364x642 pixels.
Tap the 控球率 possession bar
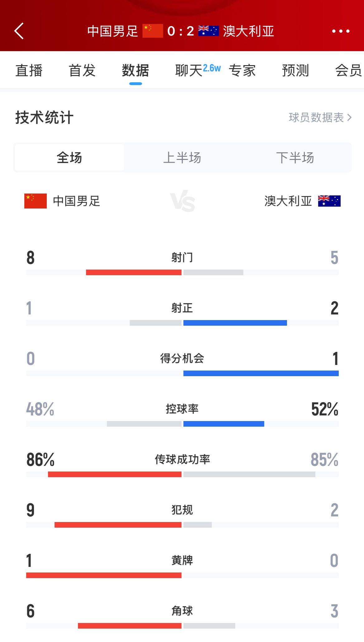point(182,424)
